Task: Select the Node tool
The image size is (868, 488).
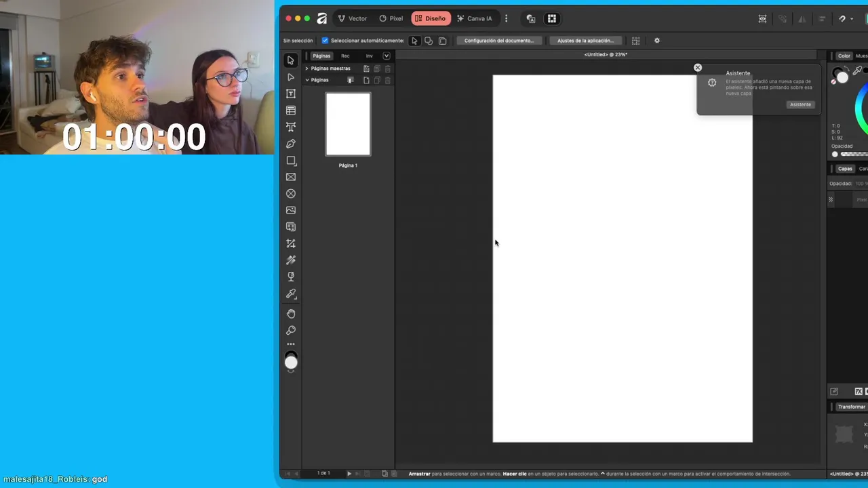Action: 291,77
